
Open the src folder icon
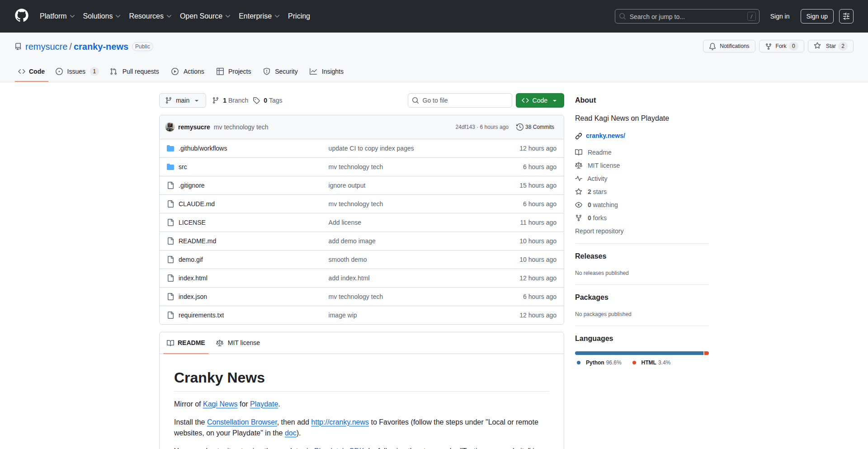click(x=170, y=167)
